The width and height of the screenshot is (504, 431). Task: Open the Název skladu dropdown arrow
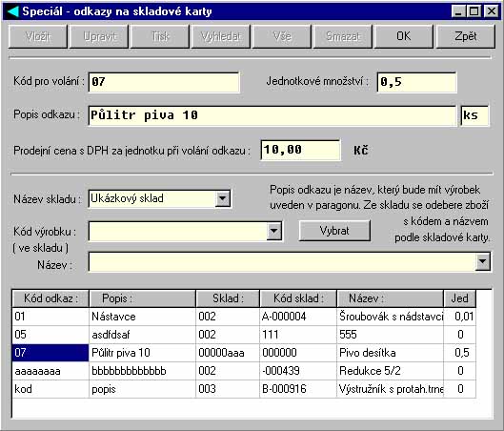coord(222,198)
